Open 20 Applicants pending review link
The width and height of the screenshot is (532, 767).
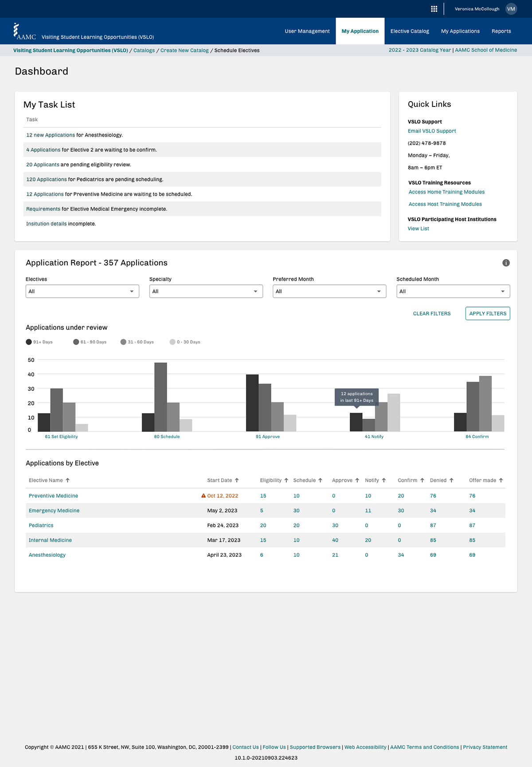tap(43, 165)
